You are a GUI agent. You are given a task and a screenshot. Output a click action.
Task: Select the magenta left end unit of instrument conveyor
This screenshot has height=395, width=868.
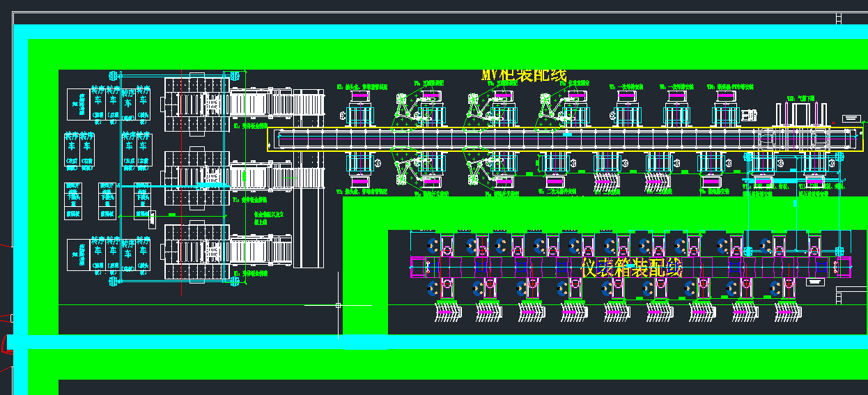(417, 268)
